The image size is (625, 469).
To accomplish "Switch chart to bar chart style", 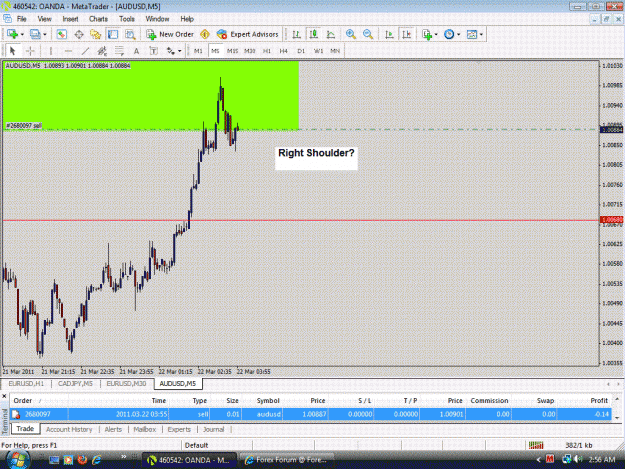I will [296, 34].
